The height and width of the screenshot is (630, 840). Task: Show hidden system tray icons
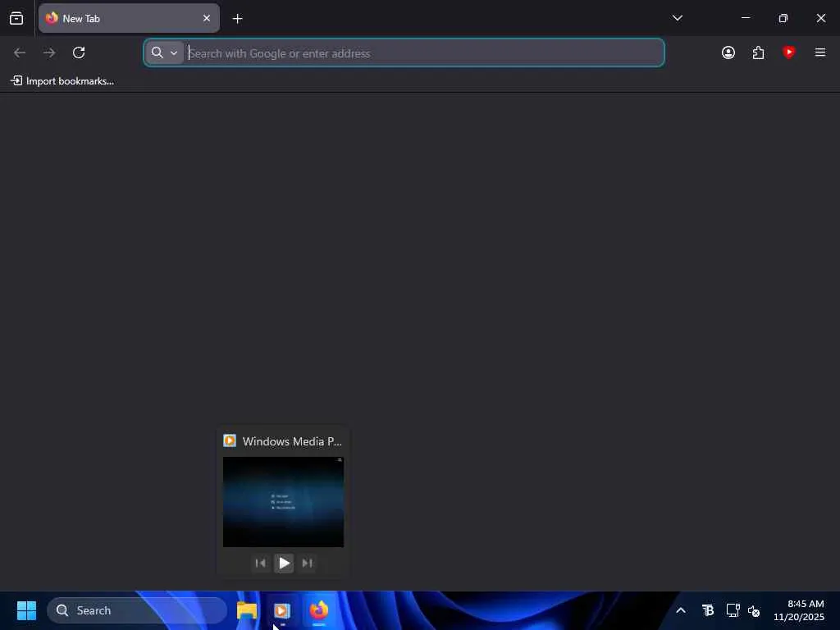click(680, 610)
